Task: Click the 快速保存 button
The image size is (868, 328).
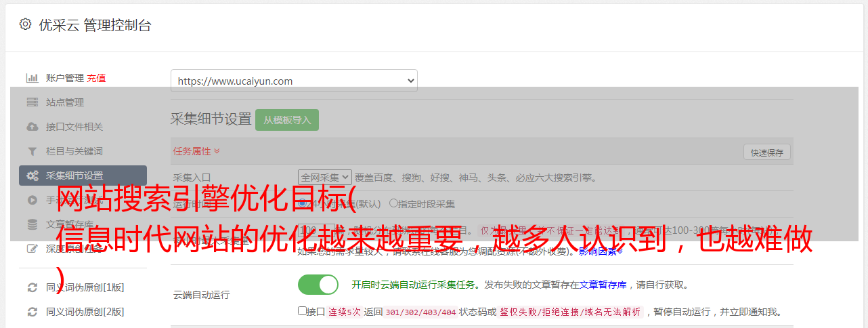Action: [x=766, y=152]
